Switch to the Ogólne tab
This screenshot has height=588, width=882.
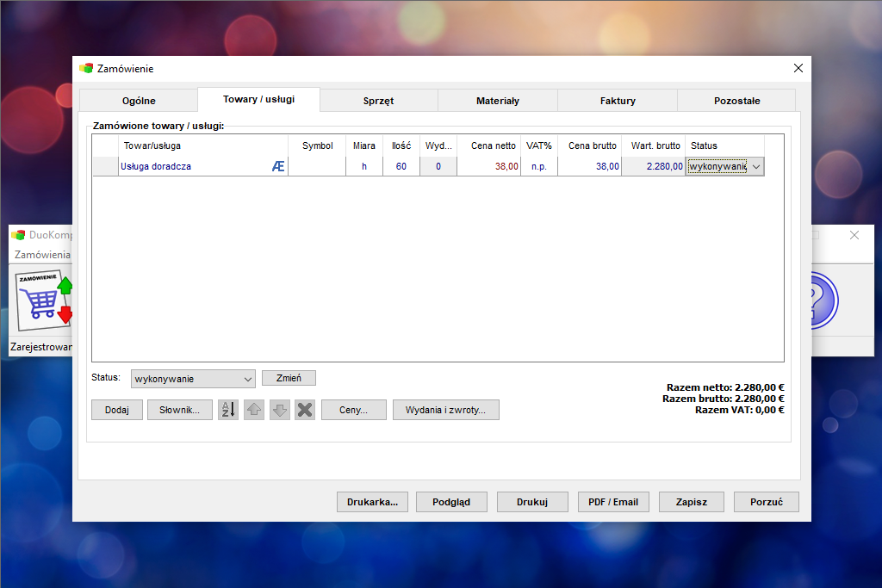coord(139,101)
